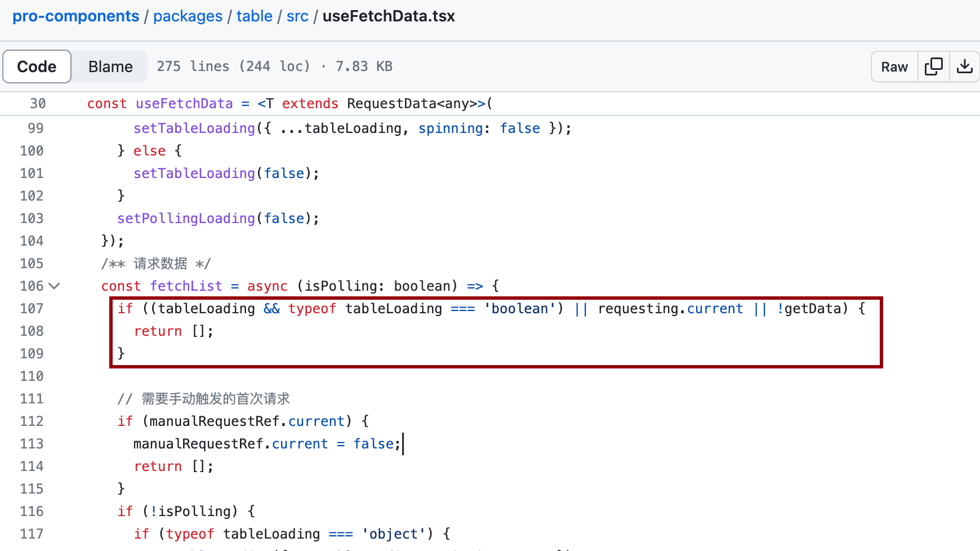Image resolution: width=980 pixels, height=551 pixels.
Task: Click the 请求数据 comment on line 105
Action: click(x=156, y=263)
